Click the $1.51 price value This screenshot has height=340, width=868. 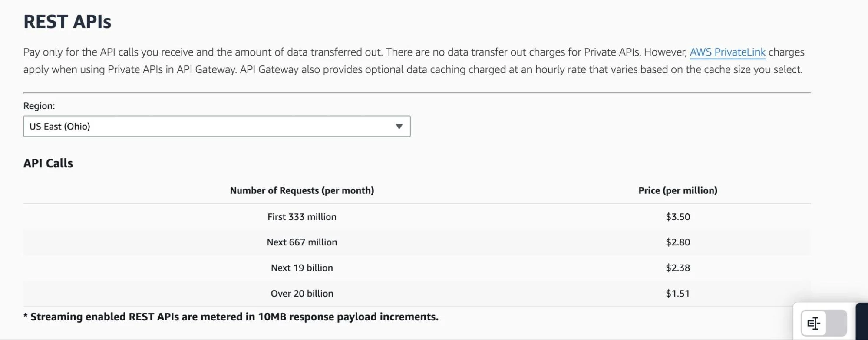point(678,293)
